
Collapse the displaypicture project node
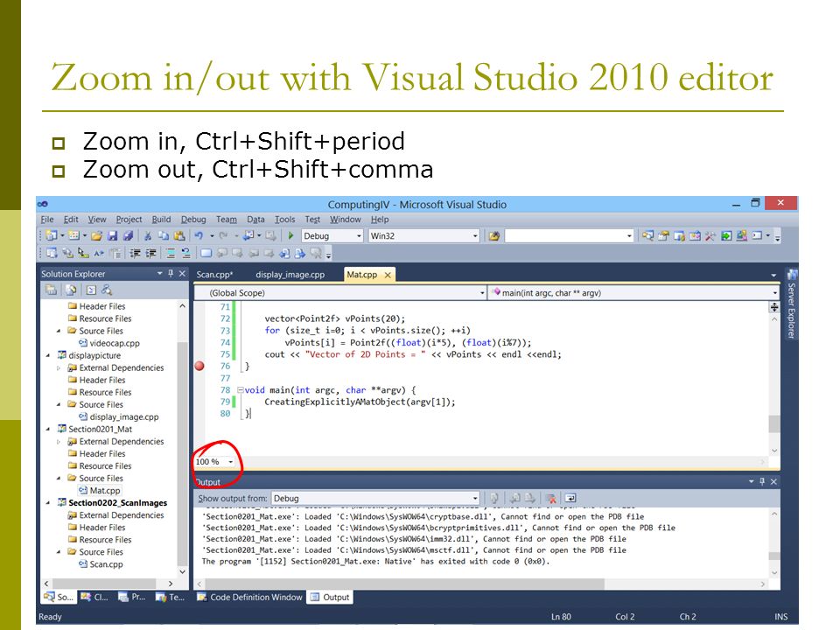48,355
